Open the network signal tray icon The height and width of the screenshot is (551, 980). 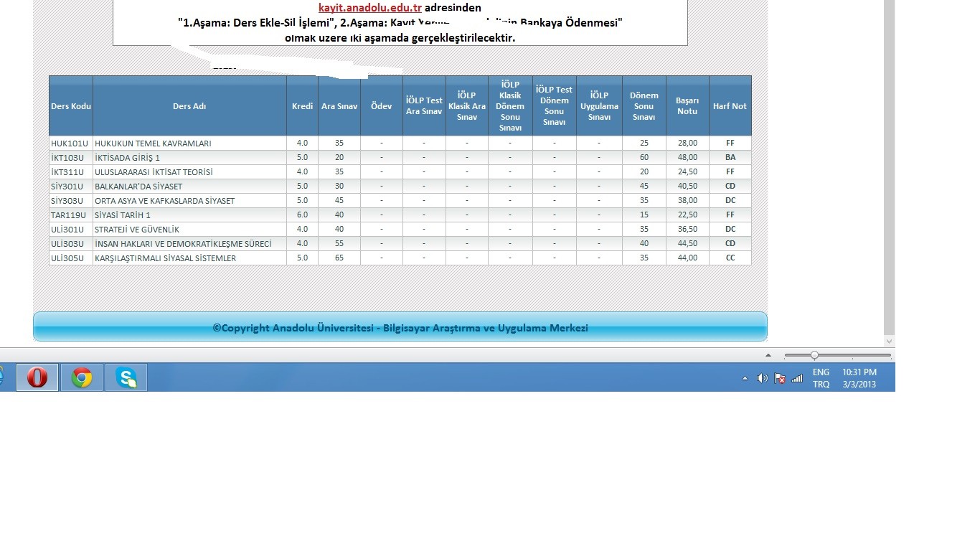point(797,378)
